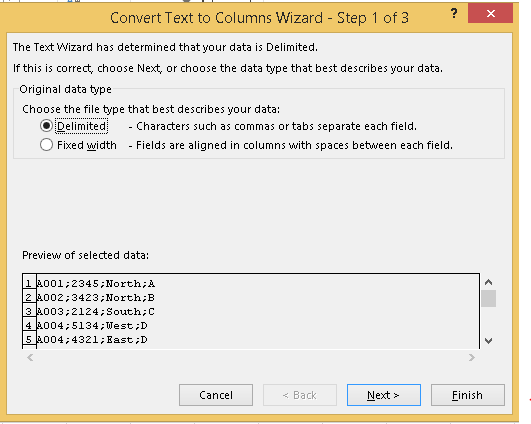Click preview row number 3
This screenshot has width=531, height=424.
click(29, 312)
